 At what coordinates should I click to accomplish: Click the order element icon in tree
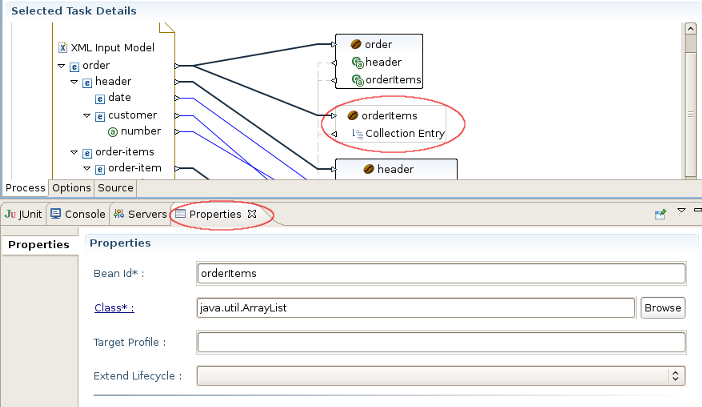point(74,67)
